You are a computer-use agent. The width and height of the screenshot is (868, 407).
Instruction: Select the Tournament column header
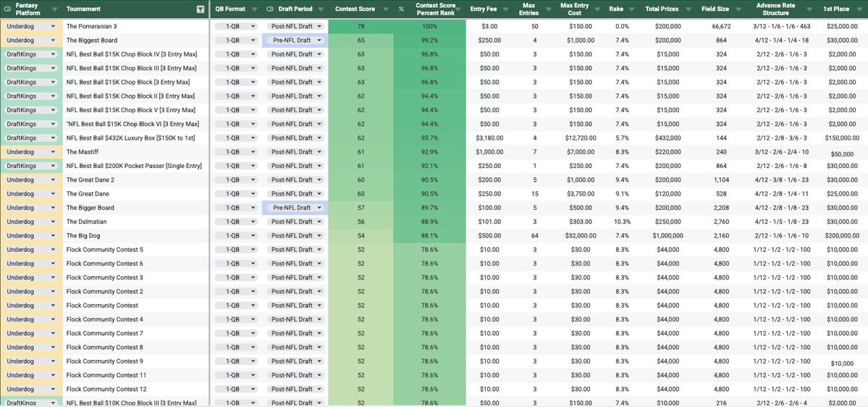point(83,9)
